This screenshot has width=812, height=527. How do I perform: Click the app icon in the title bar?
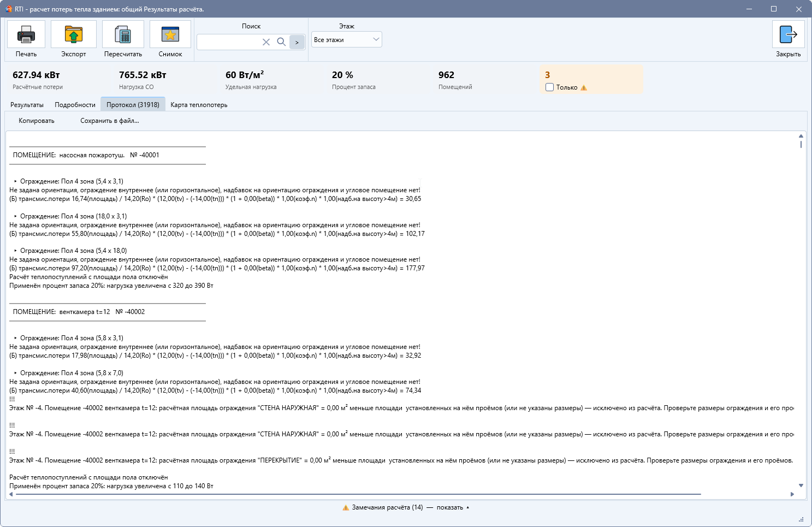coord(8,9)
